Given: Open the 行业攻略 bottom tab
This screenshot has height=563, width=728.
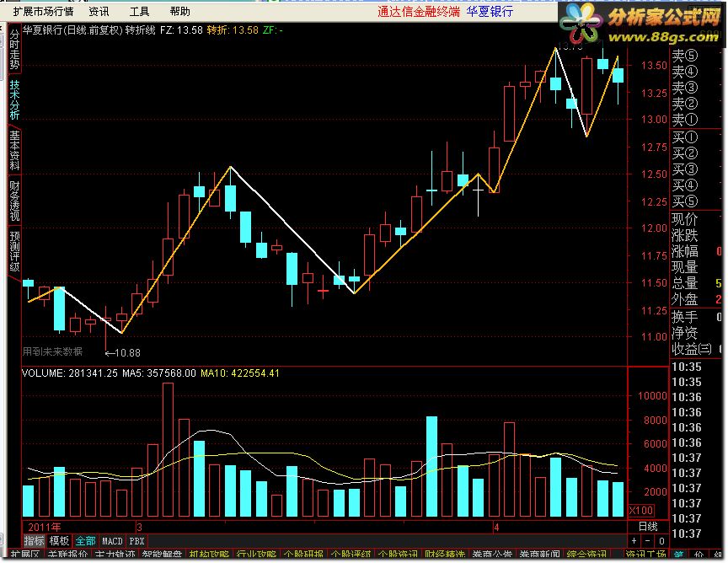Looking at the screenshot, I should pyautogui.click(x=257, y=555).
